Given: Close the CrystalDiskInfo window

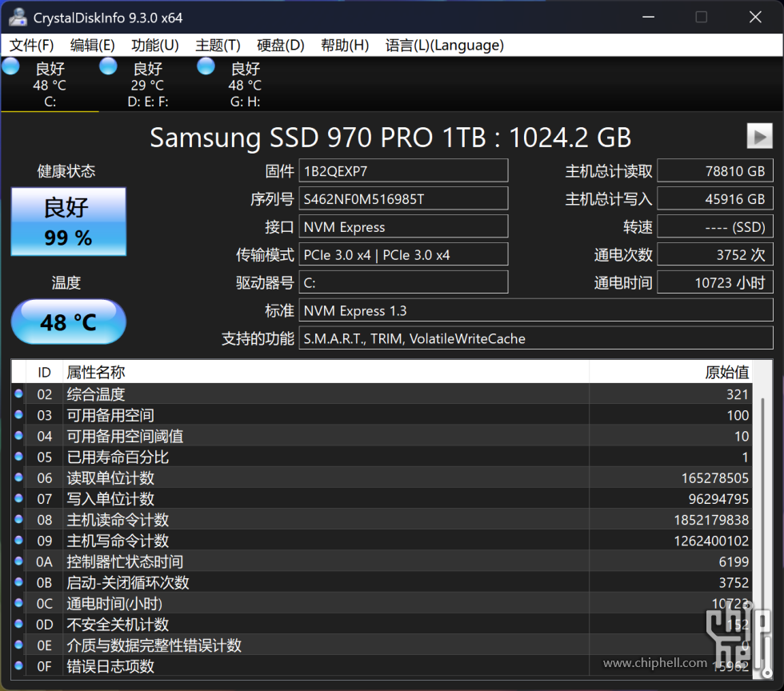Looking at the screenshot, I should (x=755, y=17).
